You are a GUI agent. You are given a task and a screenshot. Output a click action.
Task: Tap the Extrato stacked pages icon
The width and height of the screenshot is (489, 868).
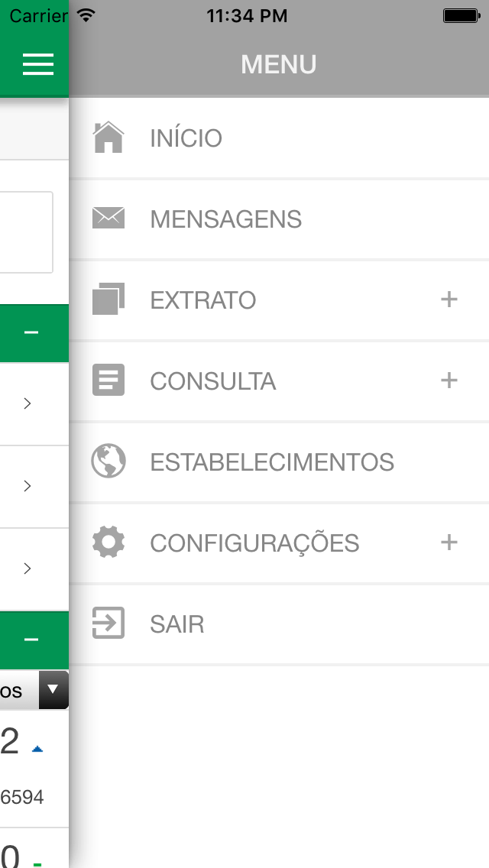(108, 299)
